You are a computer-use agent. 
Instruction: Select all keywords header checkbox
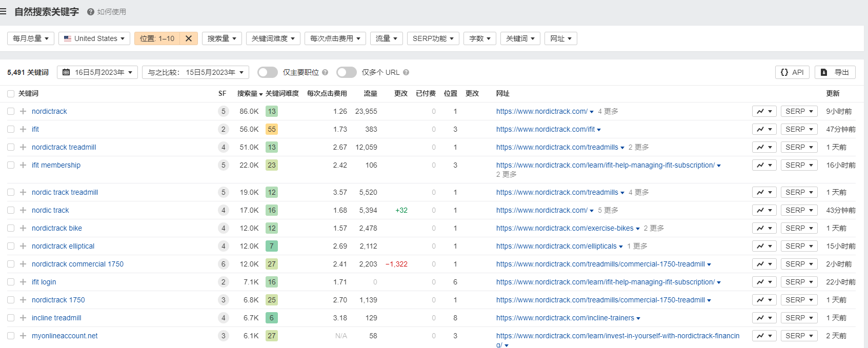click(x=11, y=93)
